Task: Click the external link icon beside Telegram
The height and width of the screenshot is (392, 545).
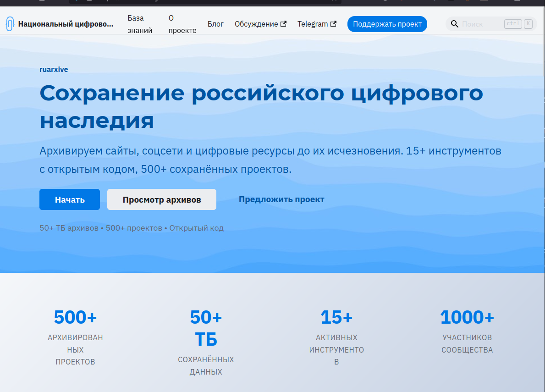Action: tap(333, 24)
